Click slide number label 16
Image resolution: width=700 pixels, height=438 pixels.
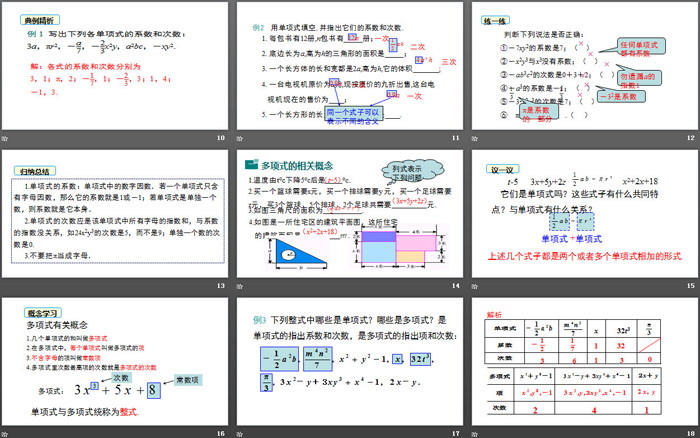click(221, 434)
